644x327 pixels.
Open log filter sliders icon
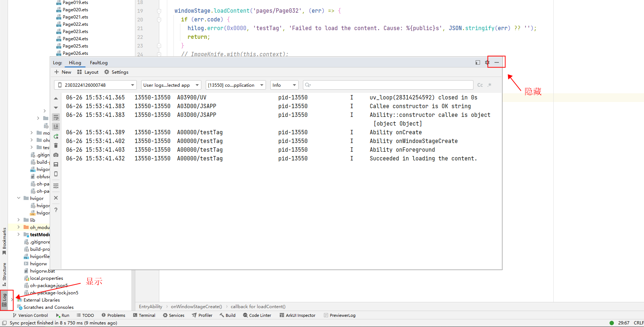[x=56, y=186]
